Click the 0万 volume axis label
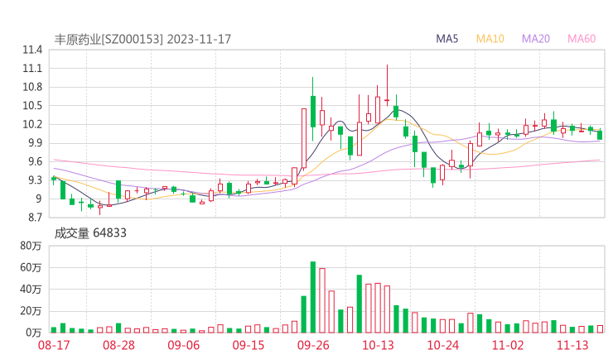The height and width of the screenshot is (364, 613). tap(34, 333)
